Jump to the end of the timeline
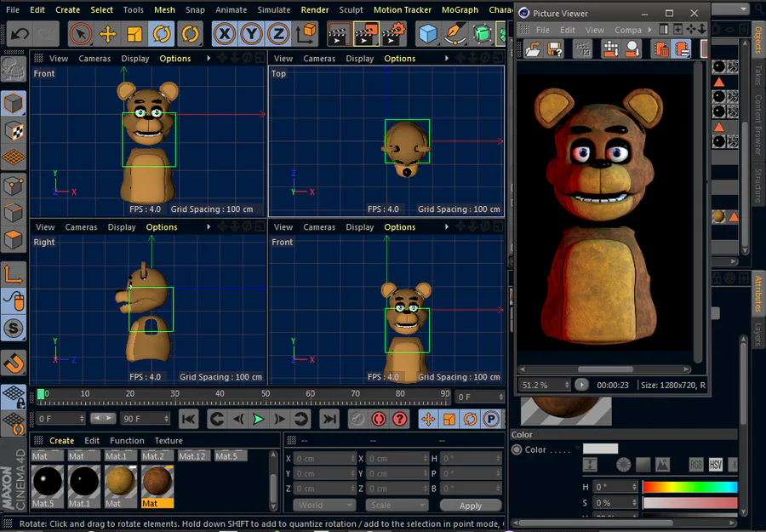 click(329, 419)
